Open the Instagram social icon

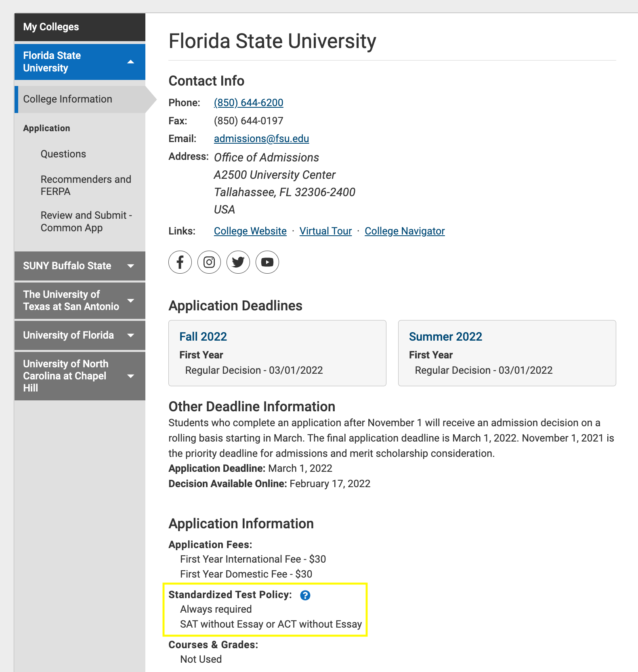point(209,262)
